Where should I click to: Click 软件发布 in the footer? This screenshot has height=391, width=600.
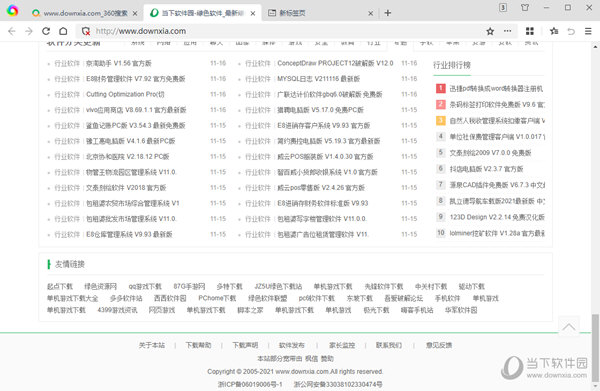[x=292, y=345]
